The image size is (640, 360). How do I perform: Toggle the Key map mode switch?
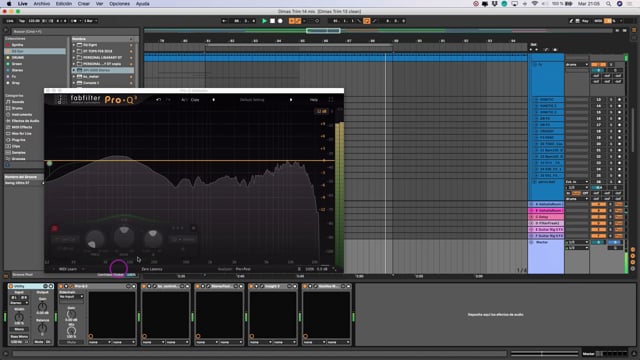[585, 21]
